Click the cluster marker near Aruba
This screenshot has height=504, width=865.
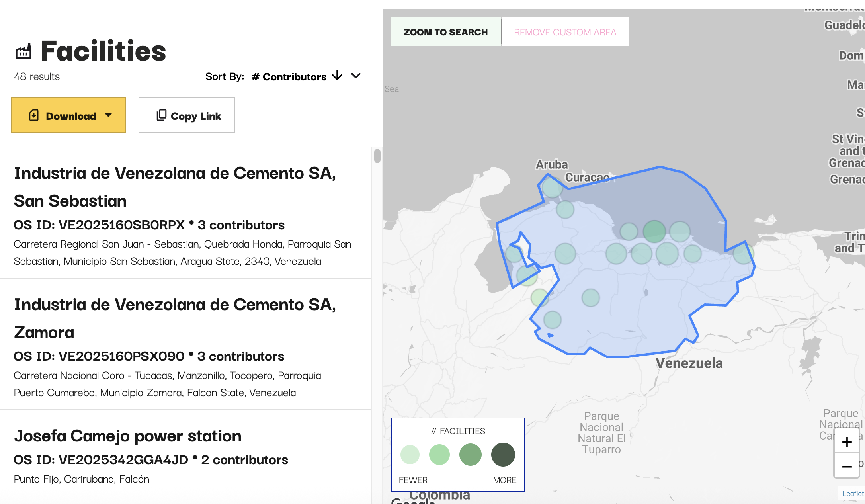(552, 187)
